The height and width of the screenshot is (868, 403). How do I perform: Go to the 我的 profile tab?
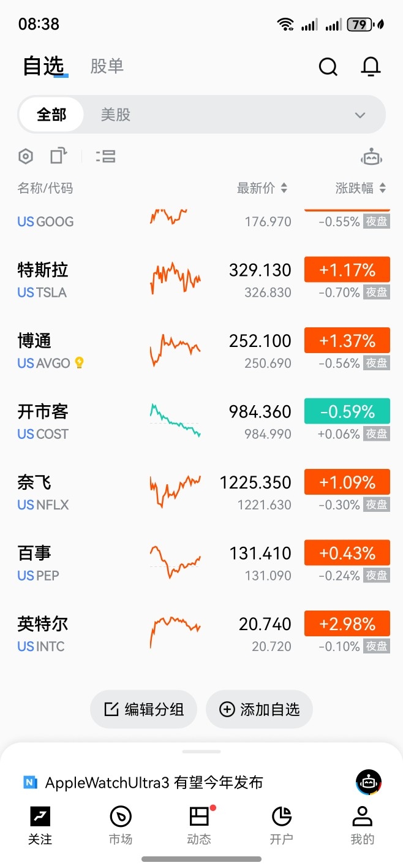(x=362, y=825)
